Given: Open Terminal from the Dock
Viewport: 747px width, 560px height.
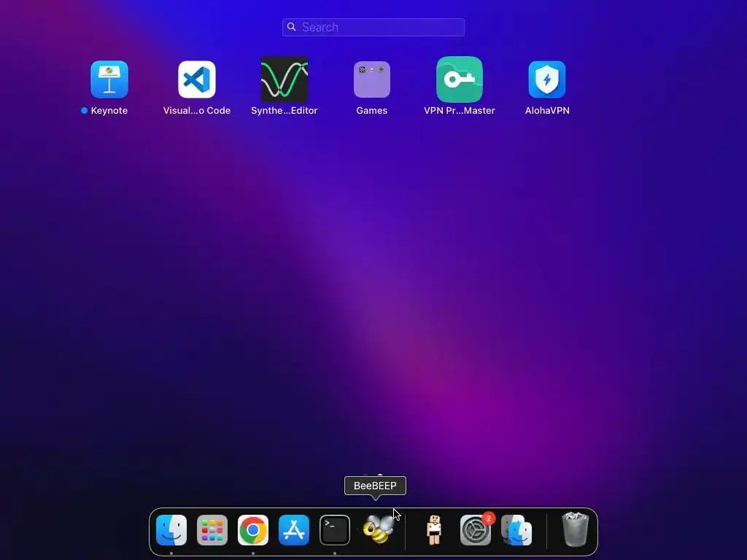Looking at the screenshot, I should [x=335, y=530].
